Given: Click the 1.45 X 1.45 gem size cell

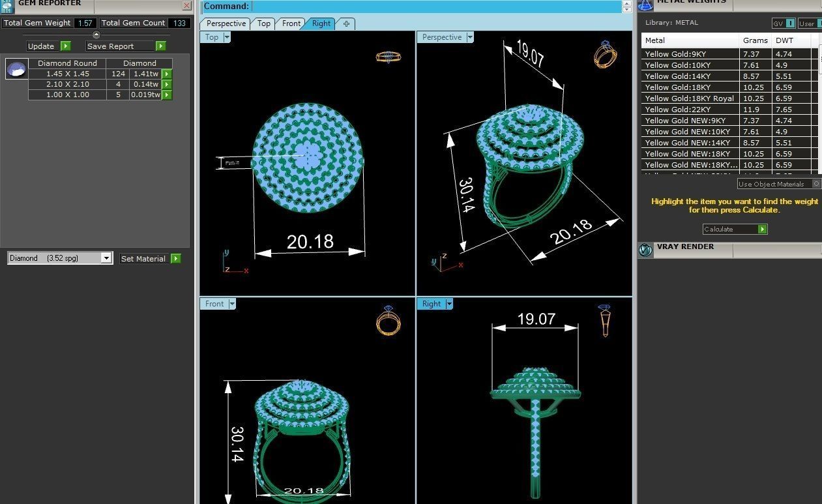Looking at the screenshot, I should point(67,74).
